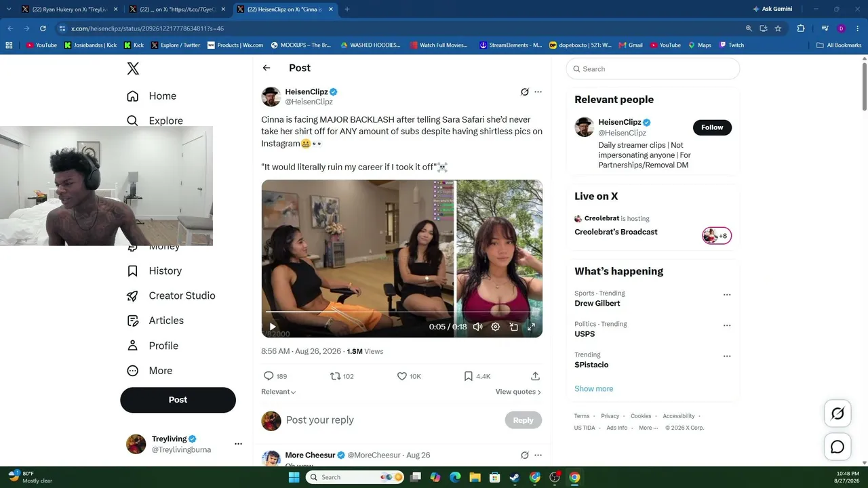The height and width of the screenshot is (488, 868).
Task: Open the All Bookmarks folder
Action: (839, 45)
